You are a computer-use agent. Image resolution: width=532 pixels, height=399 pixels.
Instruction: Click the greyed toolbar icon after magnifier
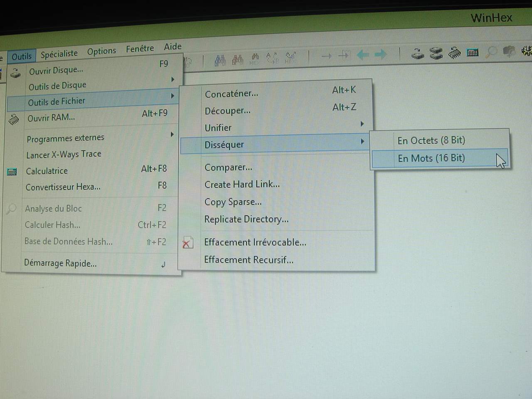[509, 51]
